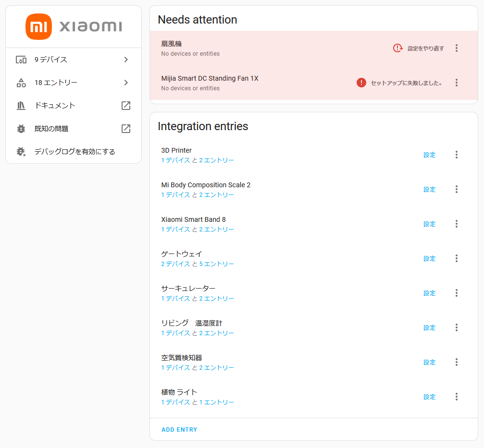Viewport: 484px width, 448px height.
Task: Open the 2 デバイス link under ゲートウェイ
Action: (175, 264)
